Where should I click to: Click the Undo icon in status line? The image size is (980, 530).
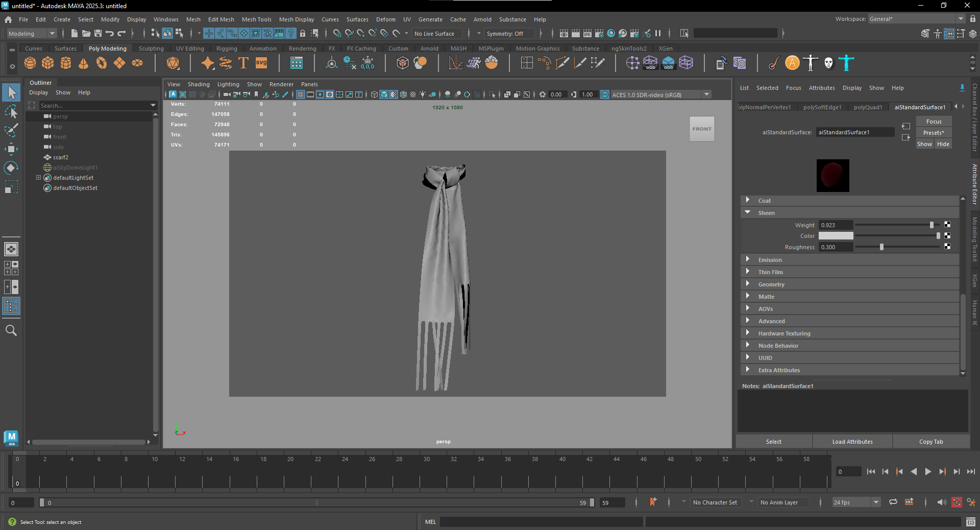coord(109,33)
